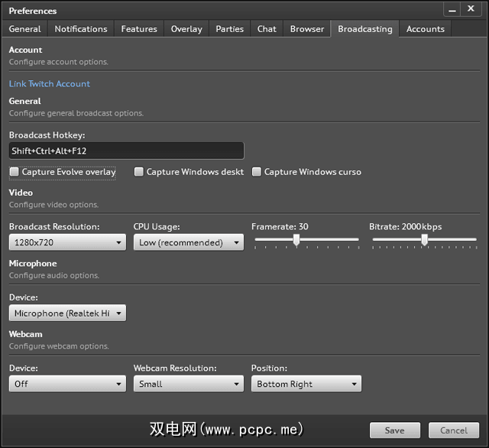
Task: Click the Framerate slider handle
Action: pos(296,240)
